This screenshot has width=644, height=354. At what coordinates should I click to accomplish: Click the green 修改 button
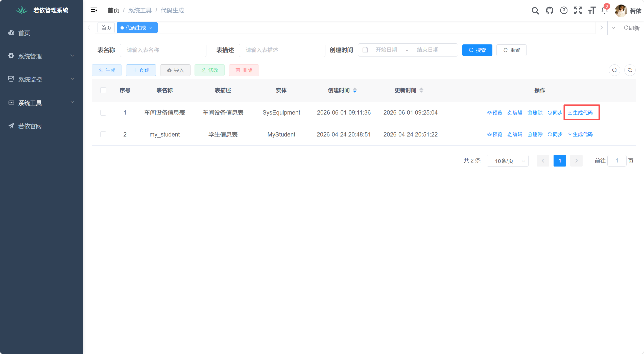[209, 70]
